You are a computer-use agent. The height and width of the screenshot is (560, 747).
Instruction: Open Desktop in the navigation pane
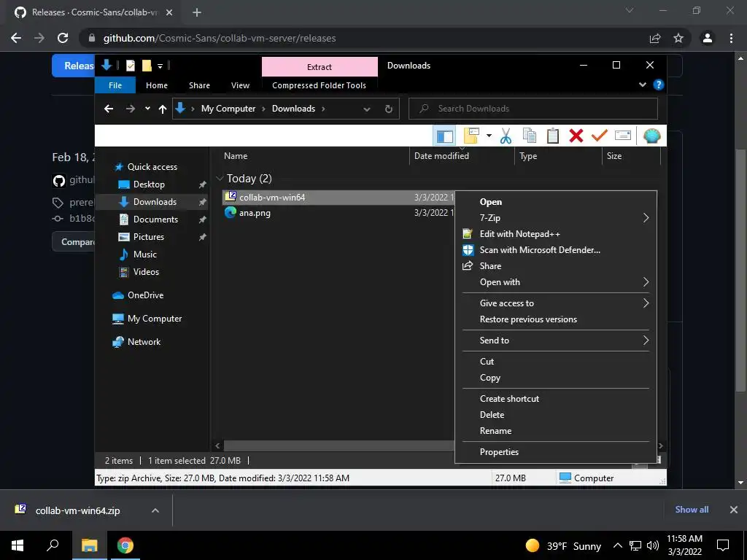tap(149, 184)
